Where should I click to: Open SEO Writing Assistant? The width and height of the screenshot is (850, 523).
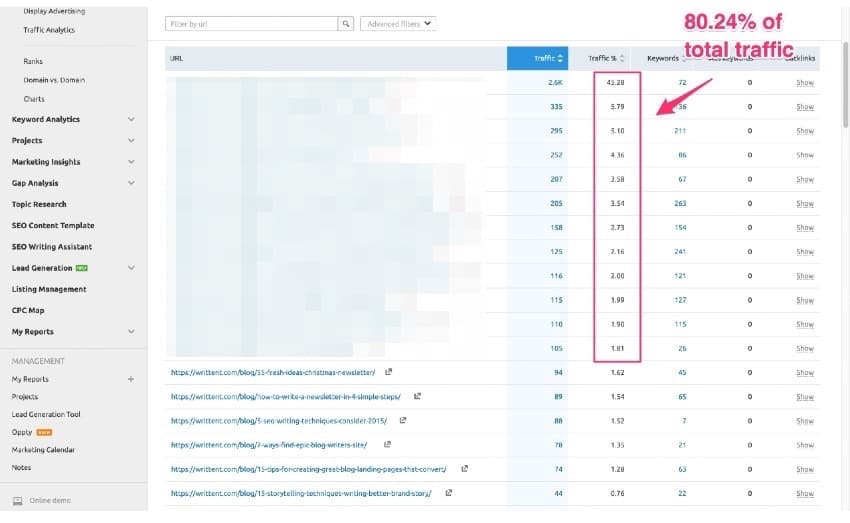click(52, 247)
